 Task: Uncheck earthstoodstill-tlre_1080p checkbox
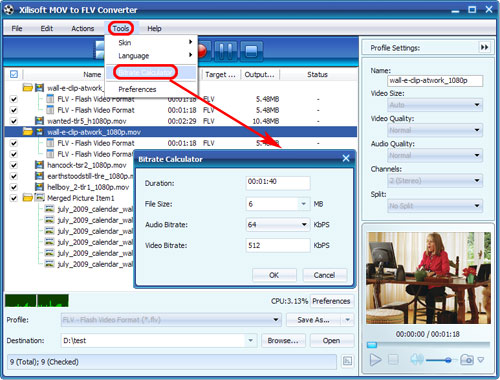(x=13, y=176)
